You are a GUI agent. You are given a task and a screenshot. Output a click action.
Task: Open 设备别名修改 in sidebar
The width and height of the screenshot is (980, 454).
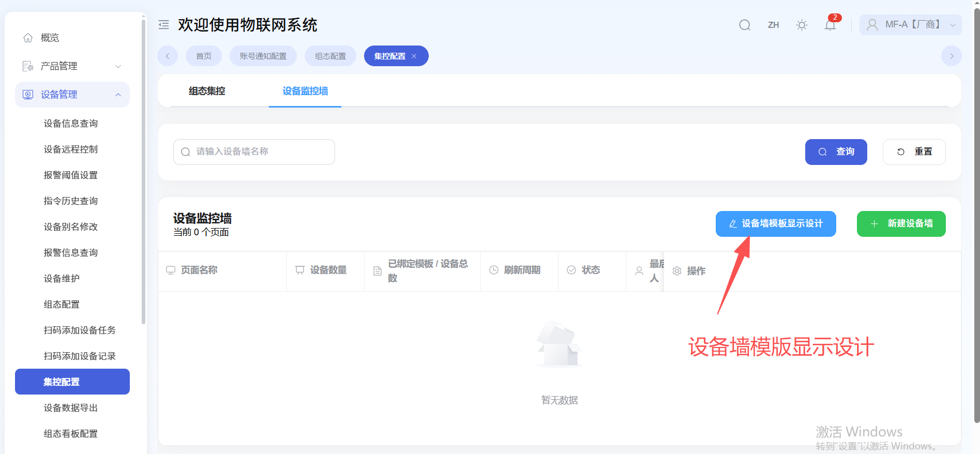pos(72,226)
